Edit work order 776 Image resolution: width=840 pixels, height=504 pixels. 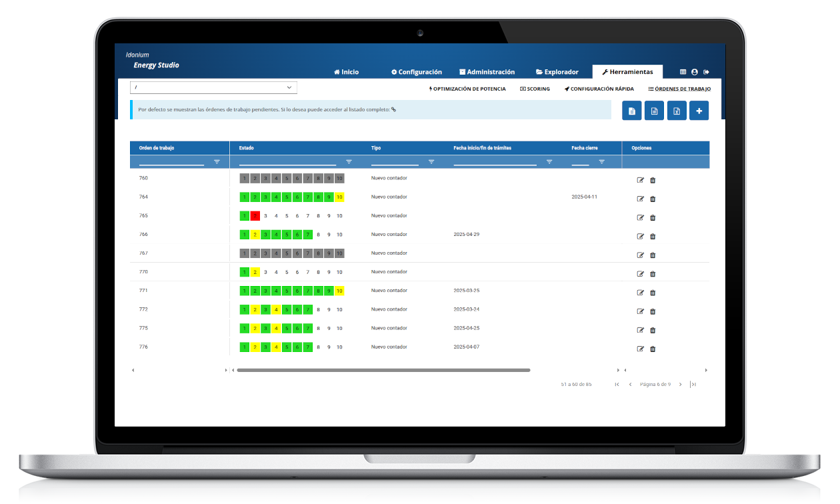click(x=641, y=349)
